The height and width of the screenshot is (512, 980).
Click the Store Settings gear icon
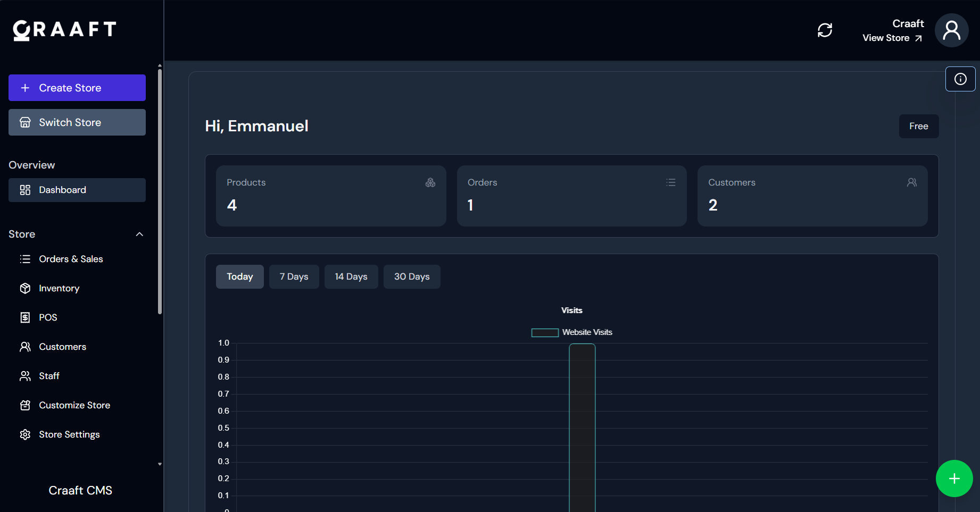25,434
